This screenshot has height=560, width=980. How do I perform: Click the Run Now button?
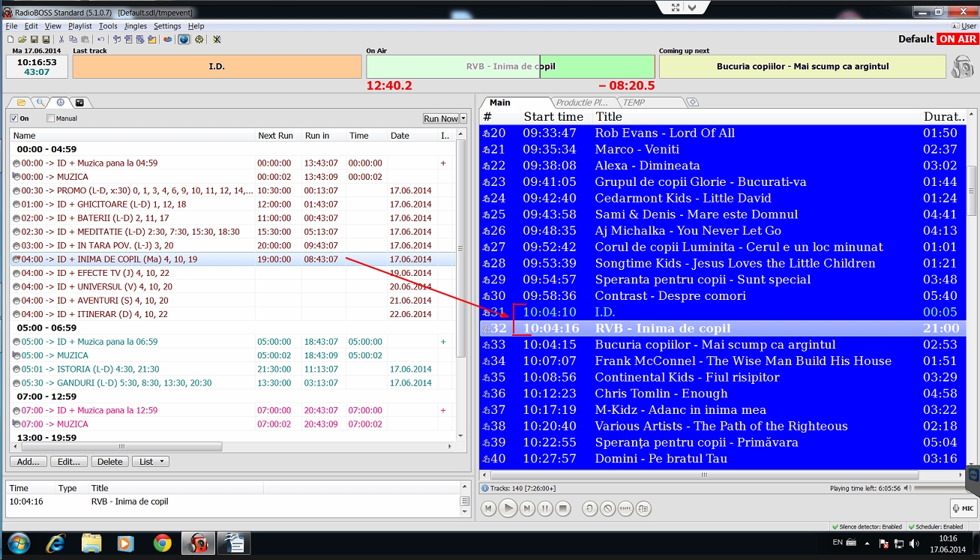tap(441, 118)
